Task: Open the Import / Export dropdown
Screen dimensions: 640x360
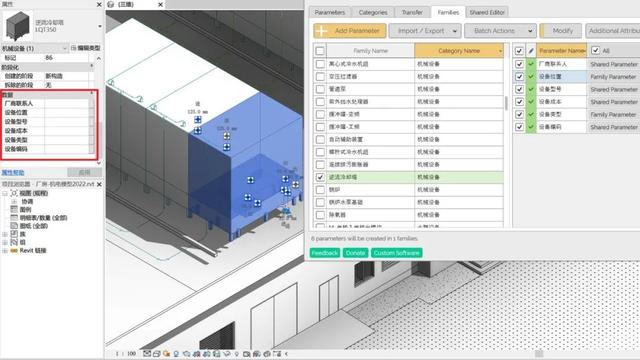Action: [x=425, y=31]
